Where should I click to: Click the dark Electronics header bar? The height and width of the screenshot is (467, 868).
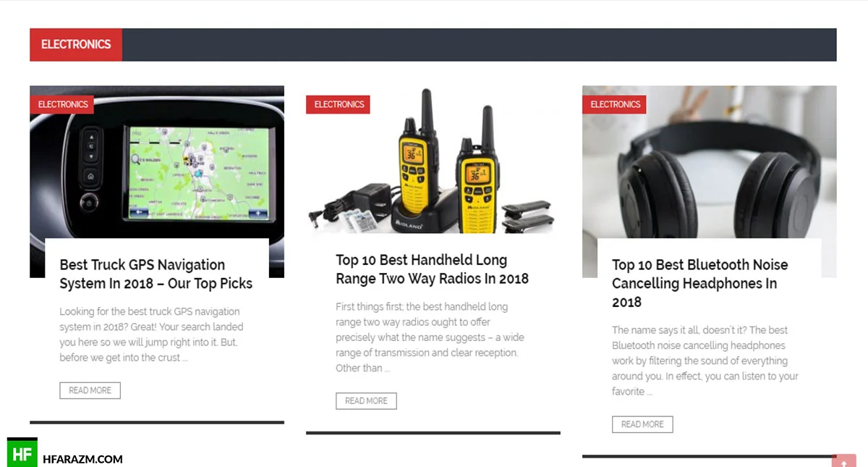(480, 44)
